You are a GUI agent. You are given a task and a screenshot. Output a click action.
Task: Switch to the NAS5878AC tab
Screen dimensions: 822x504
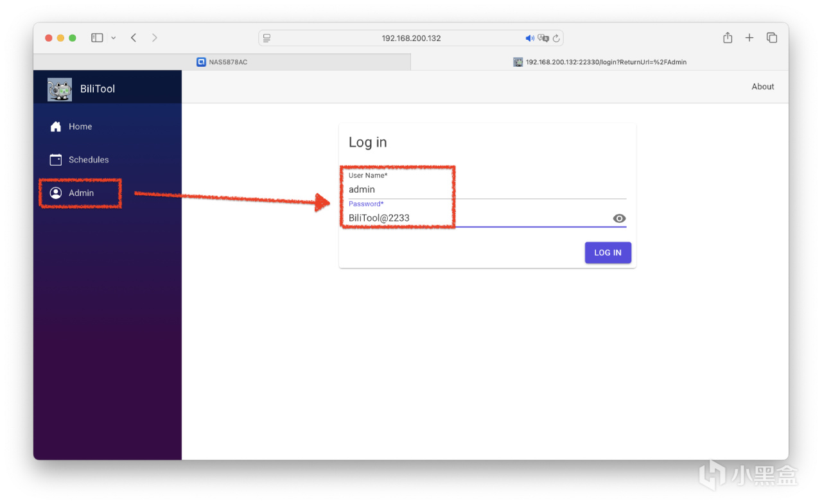222,62
